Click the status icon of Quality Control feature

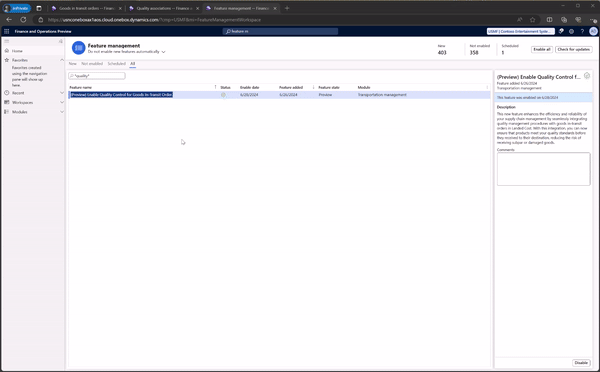tap(223, 95)
